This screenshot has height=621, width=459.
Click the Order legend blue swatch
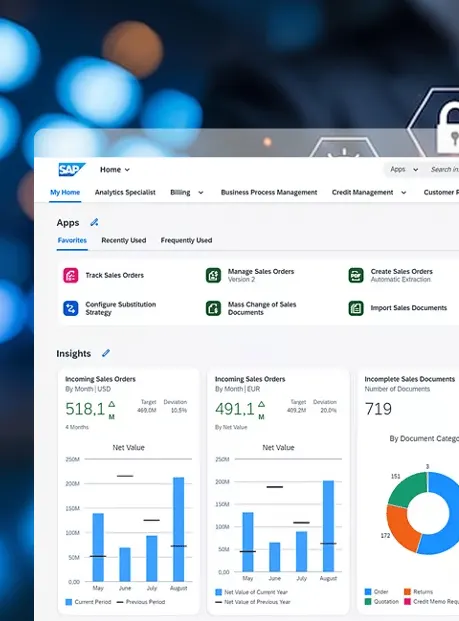pos(368,592)
